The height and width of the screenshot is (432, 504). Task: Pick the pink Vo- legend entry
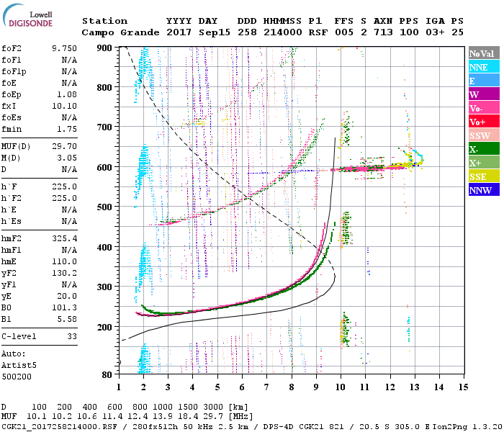click(482, 108)
